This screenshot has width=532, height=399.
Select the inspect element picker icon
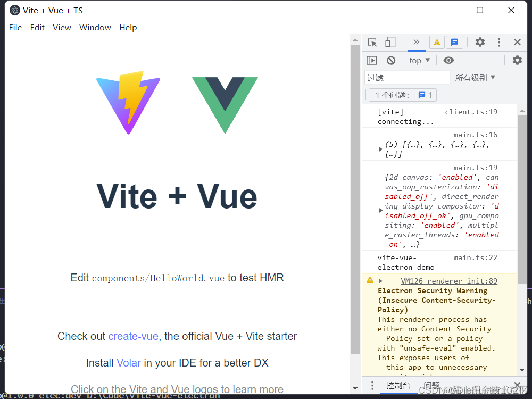tap(372, 43)
